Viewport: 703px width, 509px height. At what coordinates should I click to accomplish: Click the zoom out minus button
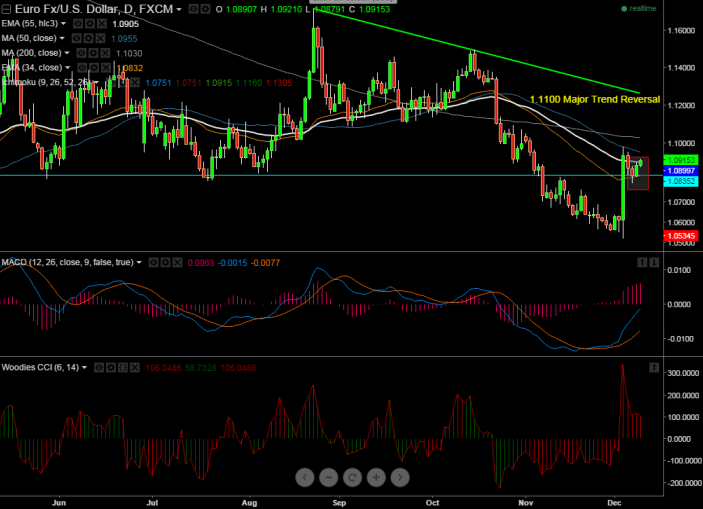click(x=331, y=477)
